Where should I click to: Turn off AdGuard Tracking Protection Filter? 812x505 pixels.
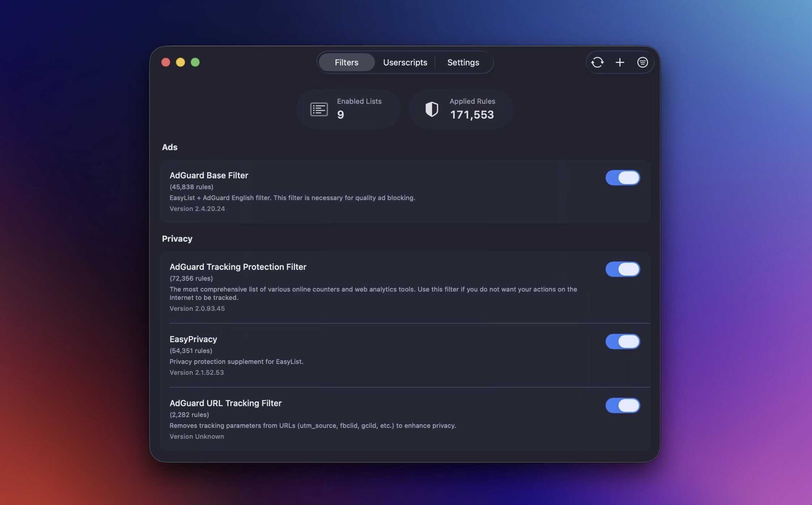(623, 269)
